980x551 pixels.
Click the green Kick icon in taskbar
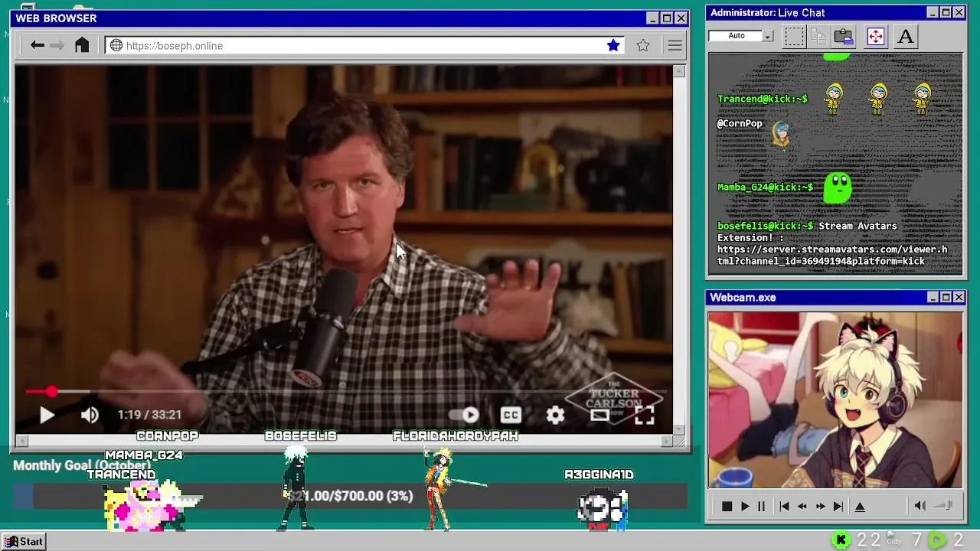tap(841, 541)
